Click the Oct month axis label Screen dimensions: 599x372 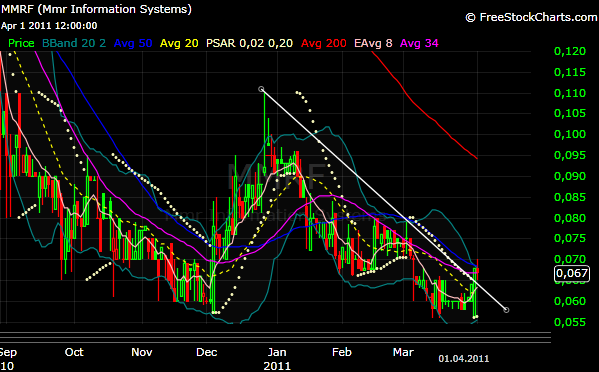click(74, 352)
